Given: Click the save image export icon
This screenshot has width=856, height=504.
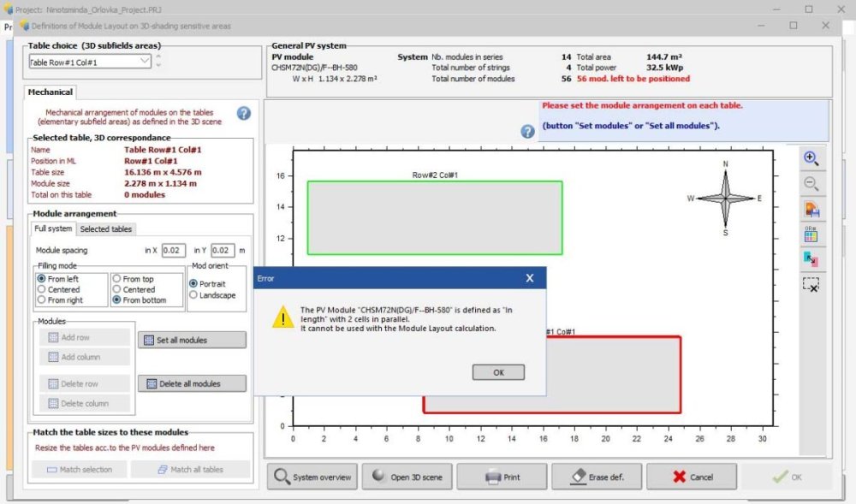Looking at the screenshot, I should point(811,209).
